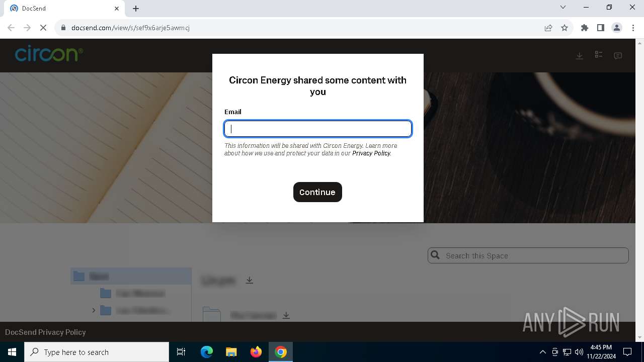Open Chrome three-dot menu
This screenshot has width=644, height=362.
633,28
